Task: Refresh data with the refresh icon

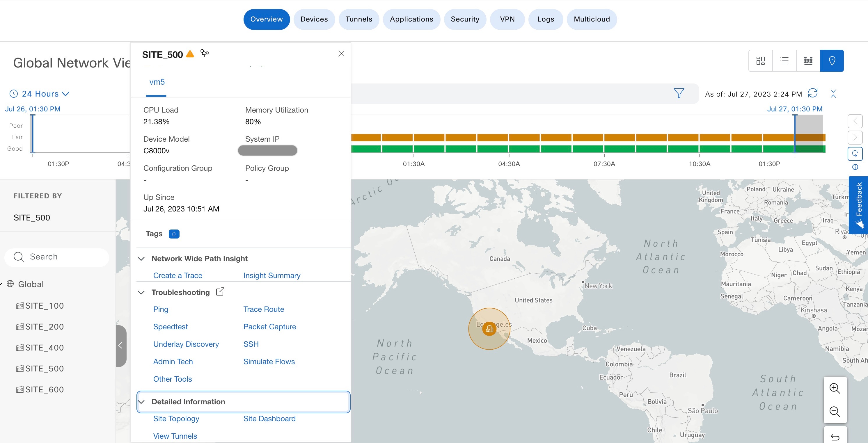Action: (813, 94)
